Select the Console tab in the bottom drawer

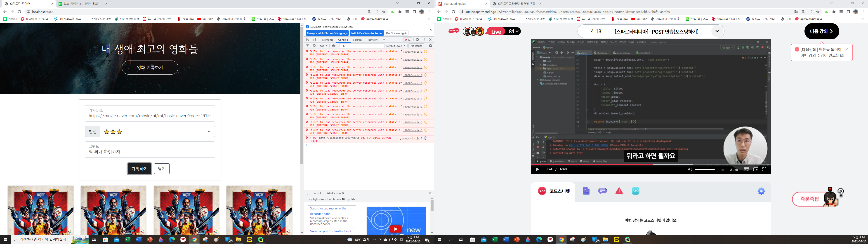click(317, 193)
